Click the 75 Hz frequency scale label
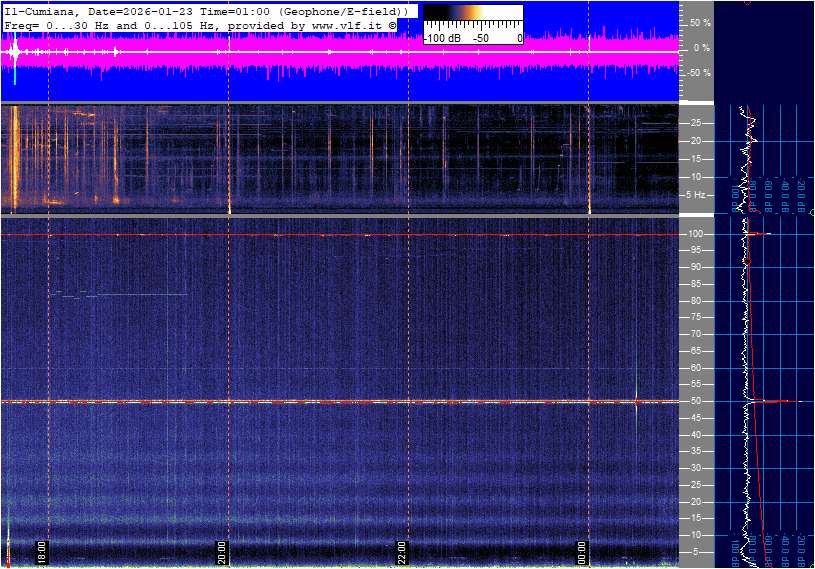Screen dimensions: 815x569 697,317
